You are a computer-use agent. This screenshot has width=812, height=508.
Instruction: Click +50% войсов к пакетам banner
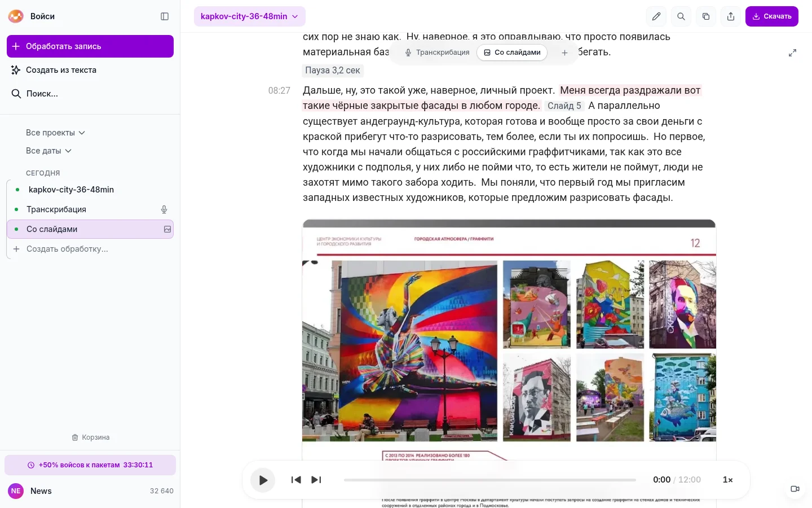coord(90,465)
